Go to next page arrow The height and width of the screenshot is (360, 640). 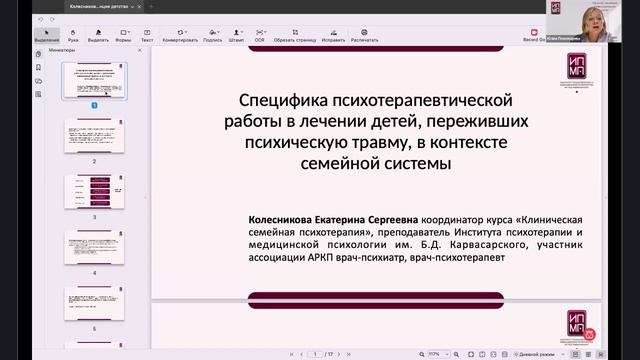[339, 354]
